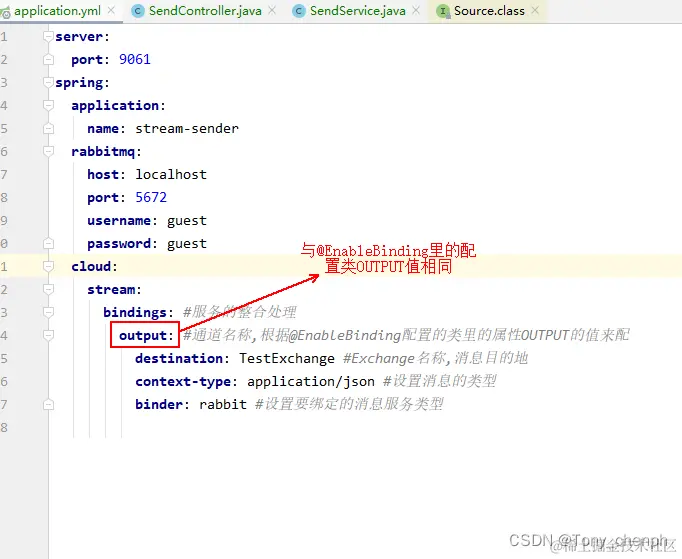Click the binder value rabbit
Screen dimensions: 682x559
click(223, 405)
